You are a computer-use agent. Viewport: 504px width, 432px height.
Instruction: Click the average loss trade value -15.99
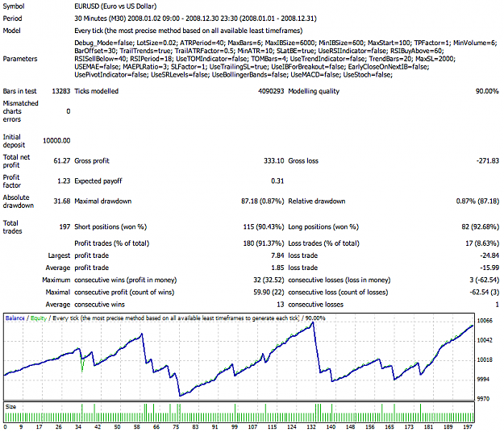click(489, 268)
